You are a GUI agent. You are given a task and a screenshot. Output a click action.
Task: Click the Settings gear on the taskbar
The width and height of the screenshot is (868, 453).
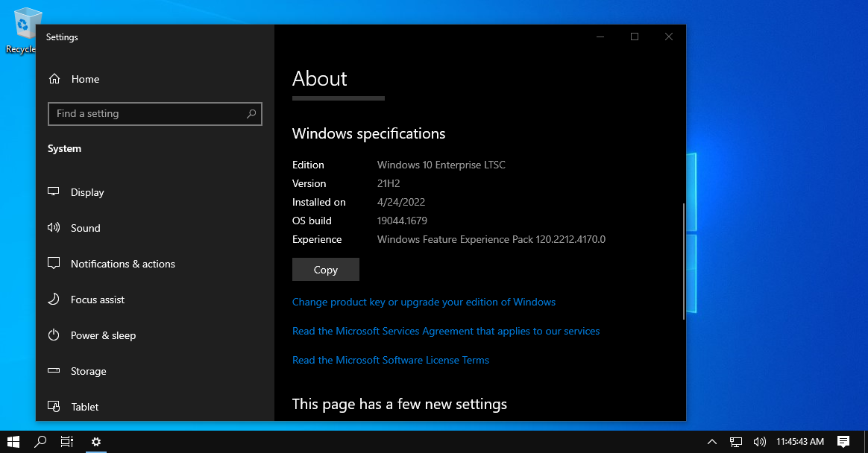point(95,442)
